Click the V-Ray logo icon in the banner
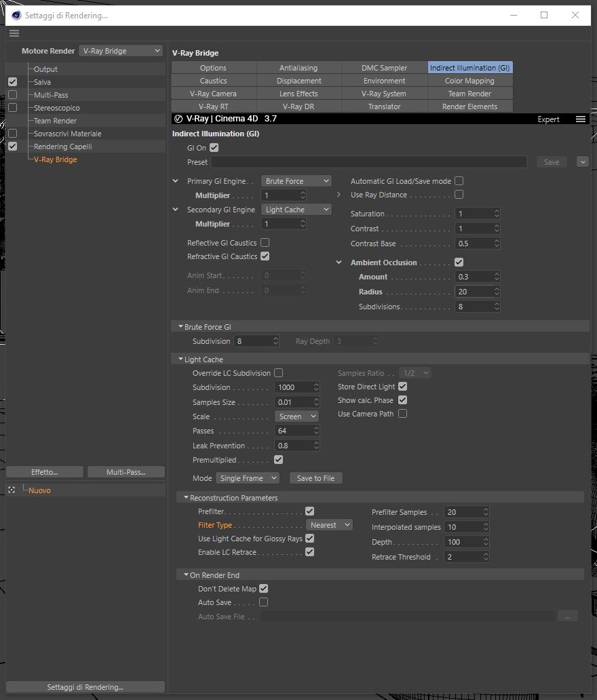Viewport: 597px width, 700px height. (178, 119)
